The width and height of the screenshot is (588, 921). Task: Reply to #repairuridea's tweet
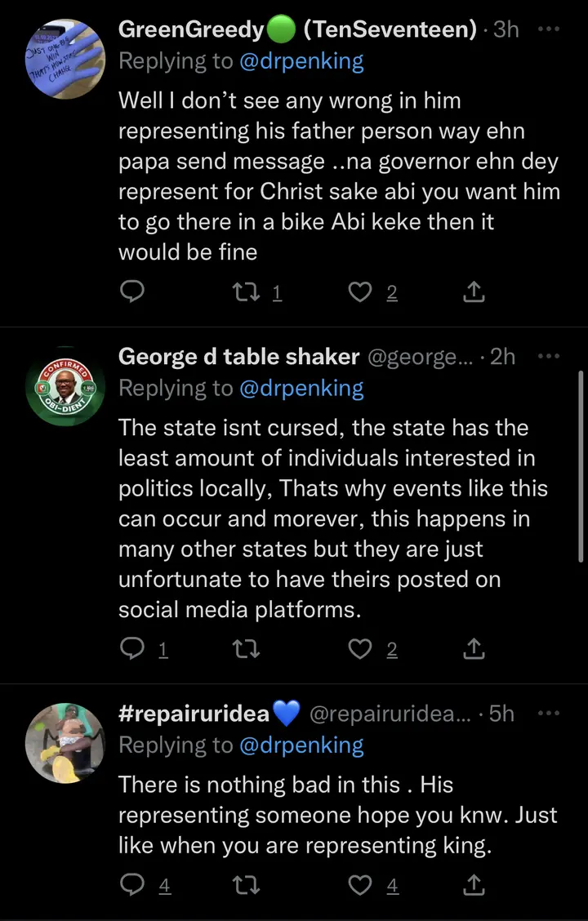pyautogui.click(x=132, y=883)
